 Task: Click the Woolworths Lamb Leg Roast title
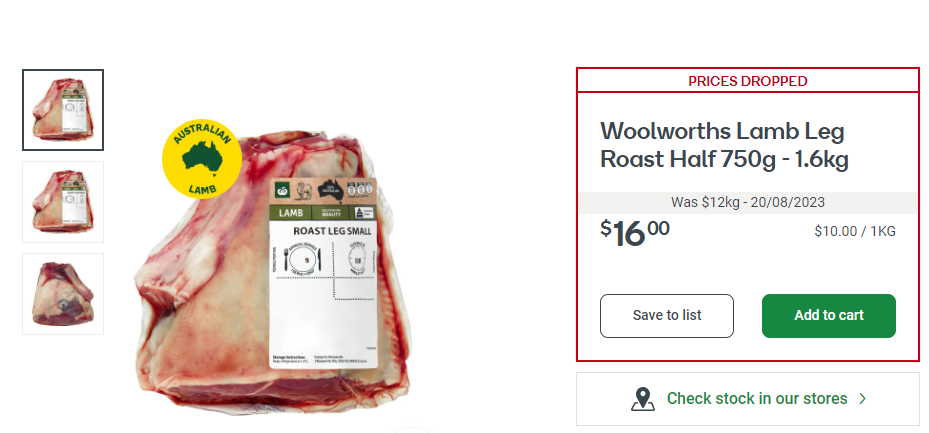pos(724,145)
